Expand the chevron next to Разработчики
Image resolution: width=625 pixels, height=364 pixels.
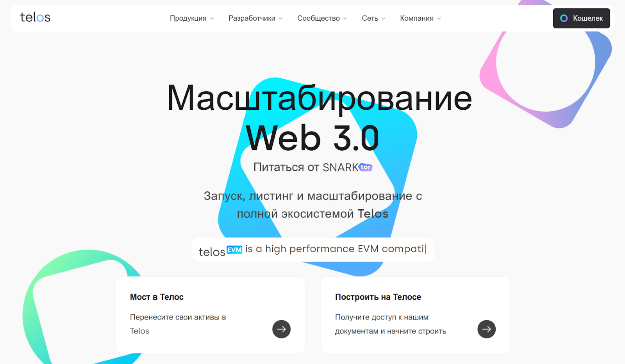tap(280, 18)
